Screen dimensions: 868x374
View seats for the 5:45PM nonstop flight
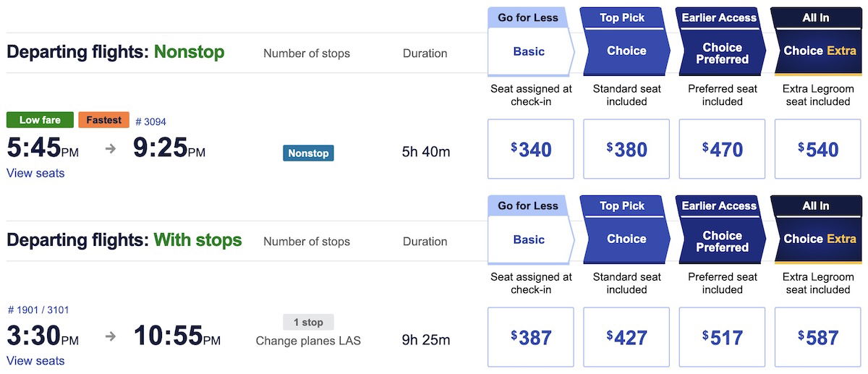coord(35,173)
